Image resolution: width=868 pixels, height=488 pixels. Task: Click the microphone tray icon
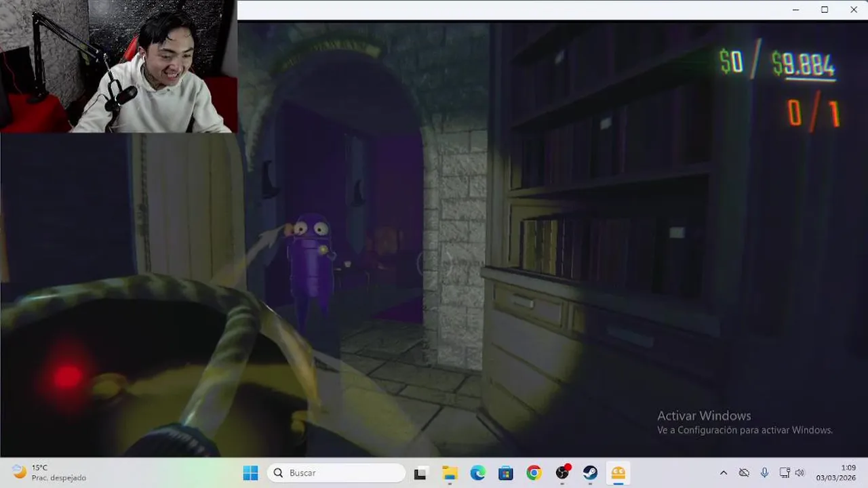[764, 473]
